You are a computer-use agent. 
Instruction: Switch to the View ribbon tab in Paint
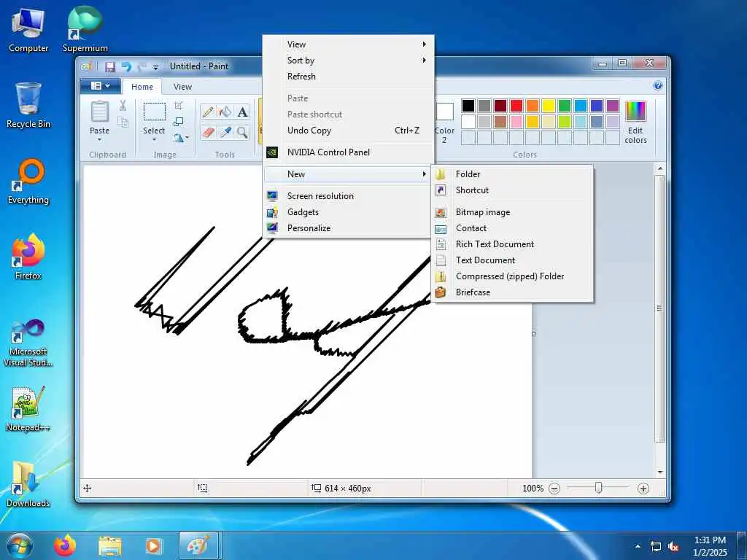182,87
